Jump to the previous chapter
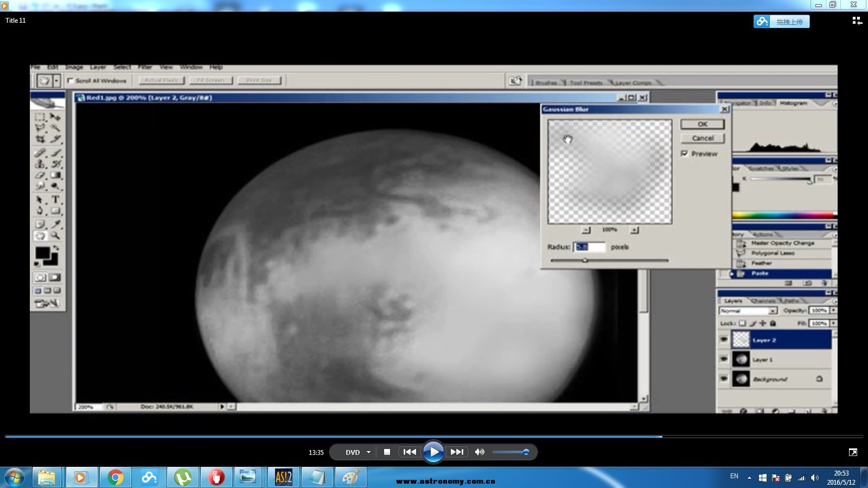This screenshot has height=488, width=868. click(410, 452)
